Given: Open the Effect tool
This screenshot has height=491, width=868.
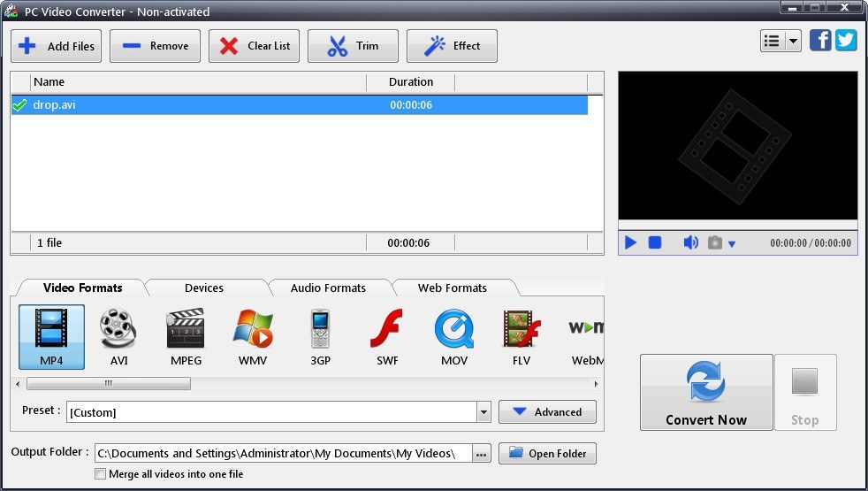Looking at the screenshot, I should coord(453,46).
